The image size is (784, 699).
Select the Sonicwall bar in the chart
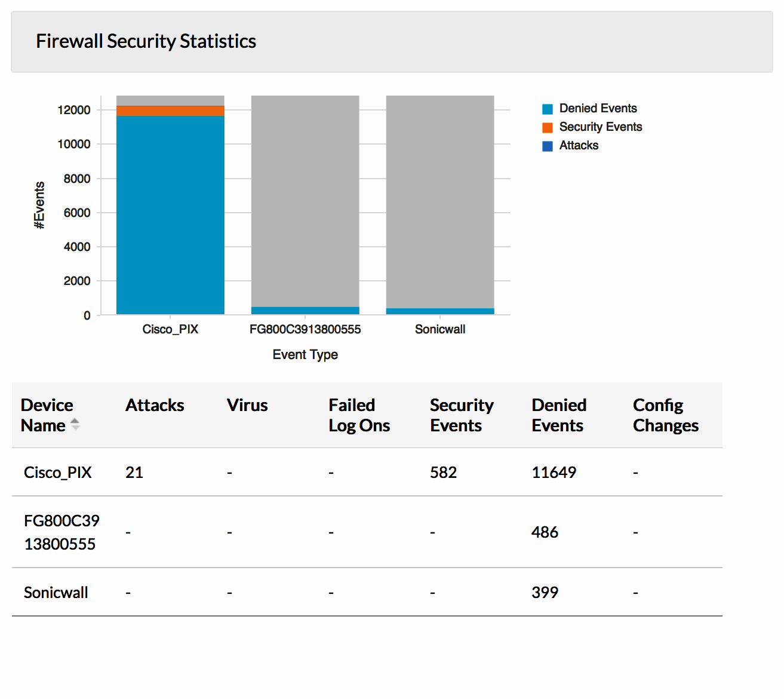440,203
